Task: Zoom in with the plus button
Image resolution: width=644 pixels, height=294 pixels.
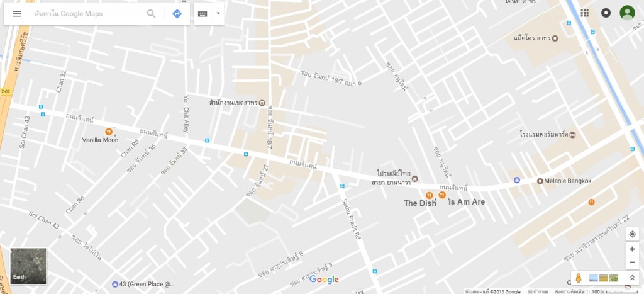Action: coord(632,249)
